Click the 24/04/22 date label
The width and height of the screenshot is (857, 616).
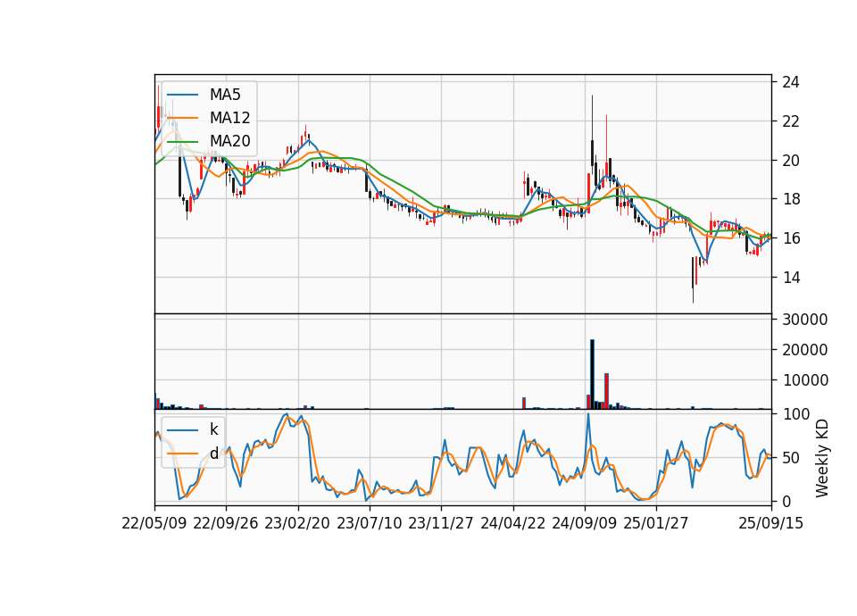tap(512, 523)
